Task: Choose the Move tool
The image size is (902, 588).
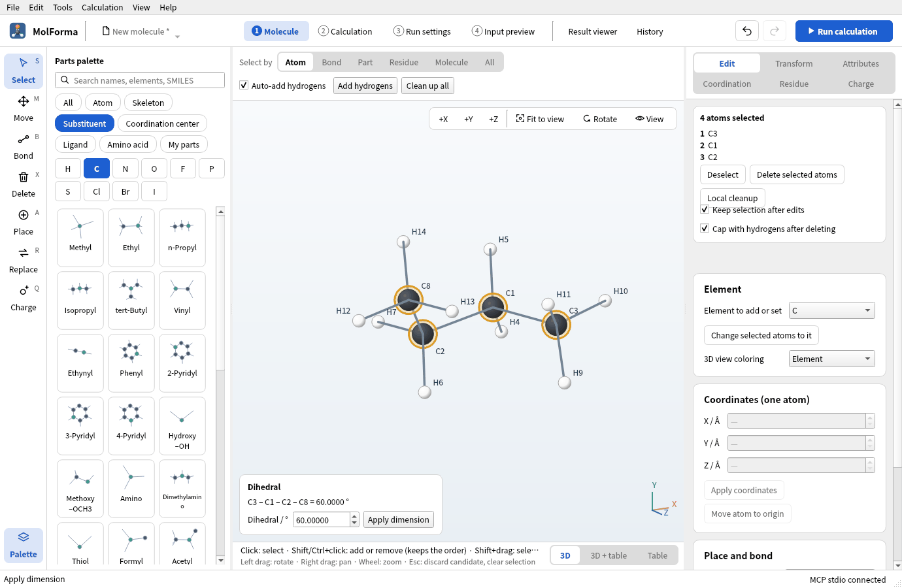Action: [x=24, y=108]
